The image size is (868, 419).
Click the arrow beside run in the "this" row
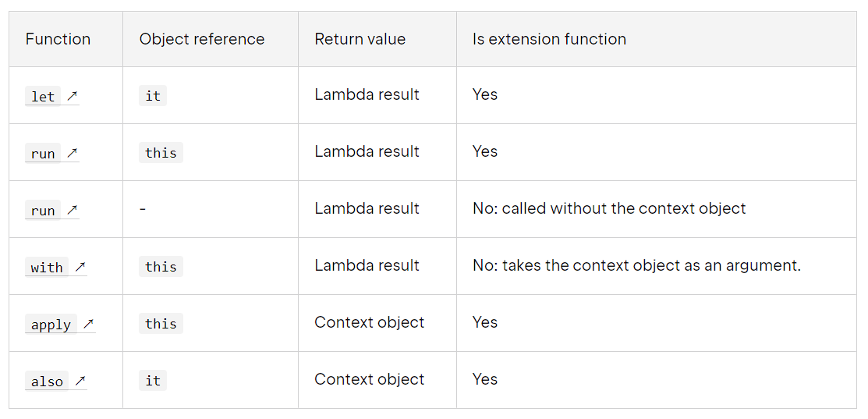[x=72, y=153]
